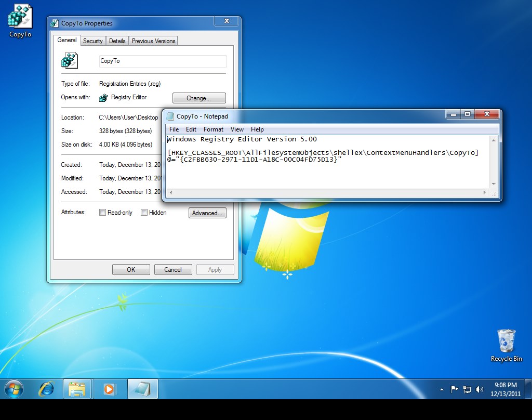This screenshot has width=532, height=420.
Task: Open the Edit menu in Notepad
Action: tap(191, 129)
